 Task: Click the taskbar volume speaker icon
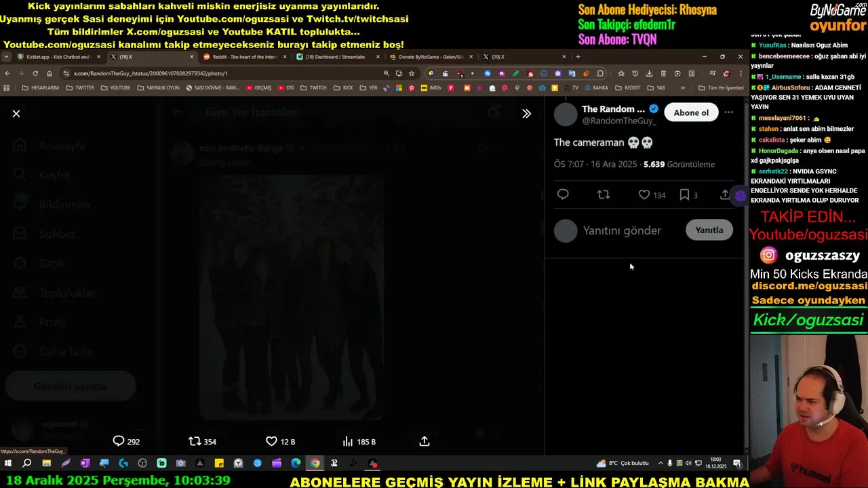point(689,464)
